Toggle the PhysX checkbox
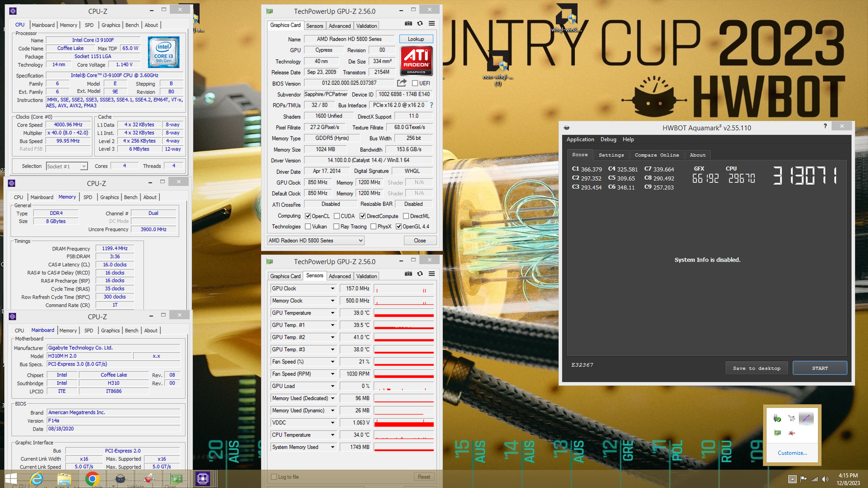 tap(373, 226)
